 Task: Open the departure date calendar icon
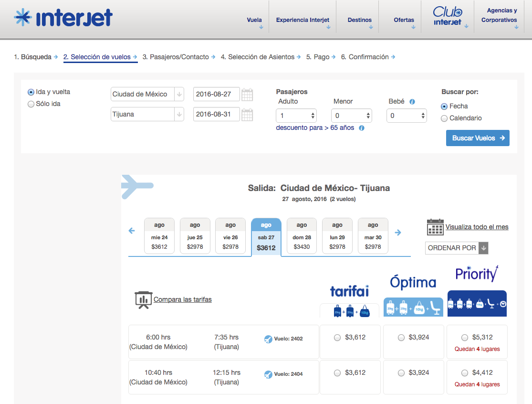[247, 95]
